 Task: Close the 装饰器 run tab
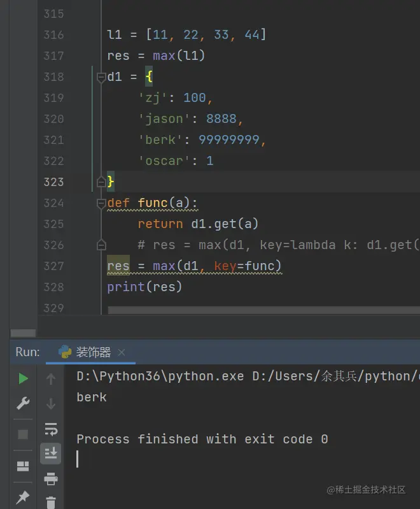[122, 352]
